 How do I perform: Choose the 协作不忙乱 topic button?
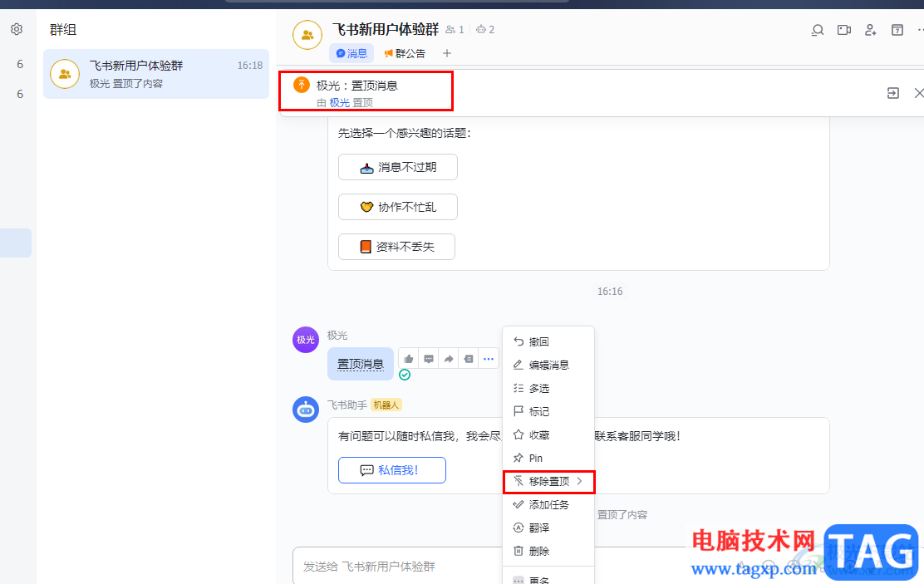(398, 207)
